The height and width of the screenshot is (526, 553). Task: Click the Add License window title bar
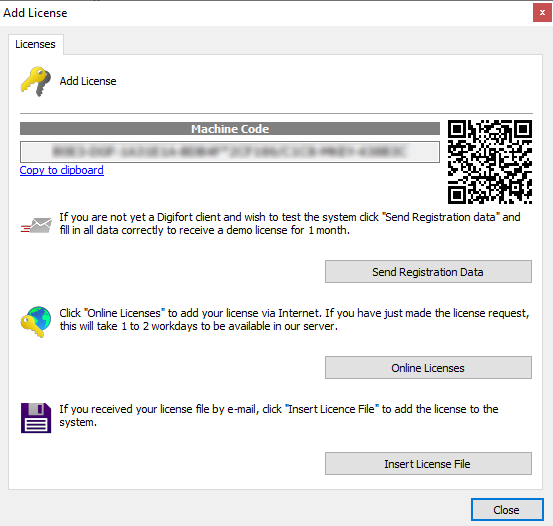(x=265, y=13)
